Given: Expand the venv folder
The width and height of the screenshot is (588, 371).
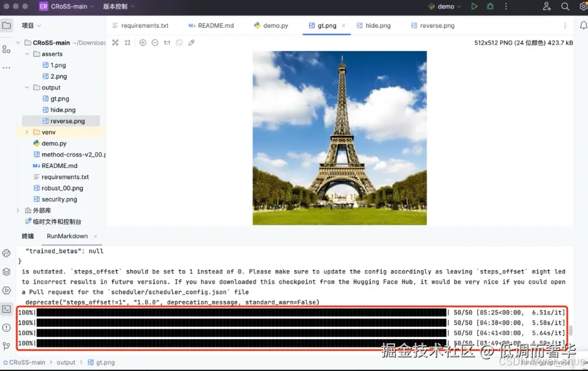Looking at the screenshot, I should (x=27, y=132).
